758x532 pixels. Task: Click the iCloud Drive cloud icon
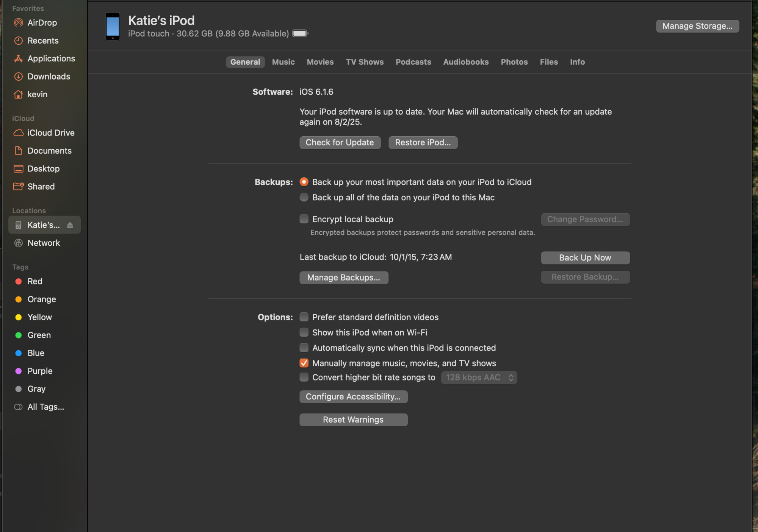click(18, 133)
